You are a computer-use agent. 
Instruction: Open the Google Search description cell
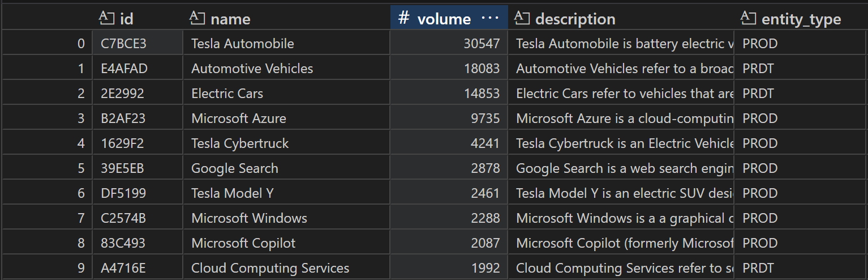click(621, 168)
